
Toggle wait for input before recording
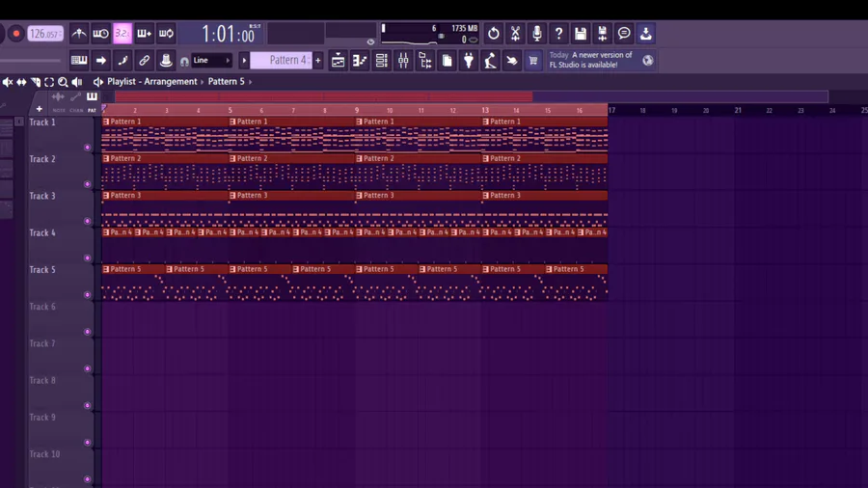(100, 34)
